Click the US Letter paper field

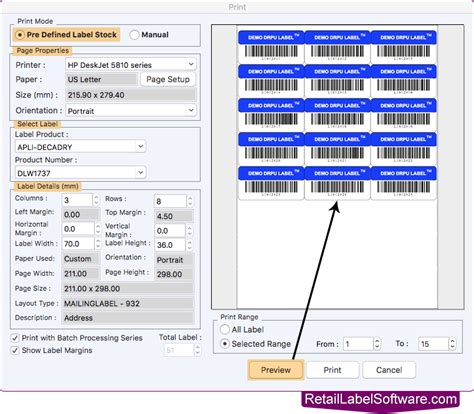point(101,79)
